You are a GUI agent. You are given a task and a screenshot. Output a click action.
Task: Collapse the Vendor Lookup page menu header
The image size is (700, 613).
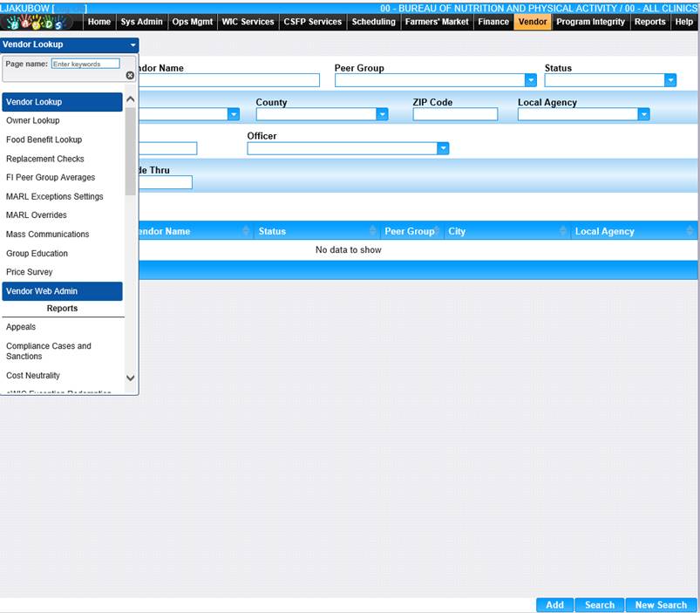(x=69, y=44)
